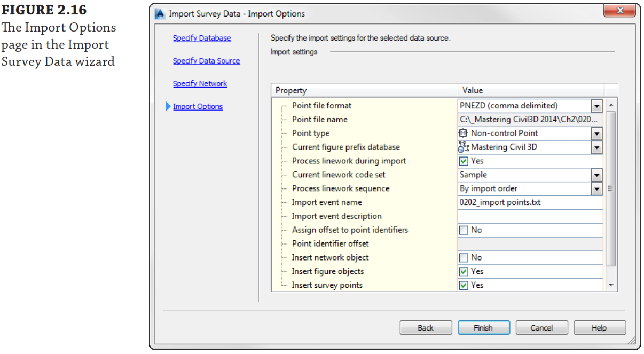Click the Mastering Civil 3D database icon

coord(464,147)
